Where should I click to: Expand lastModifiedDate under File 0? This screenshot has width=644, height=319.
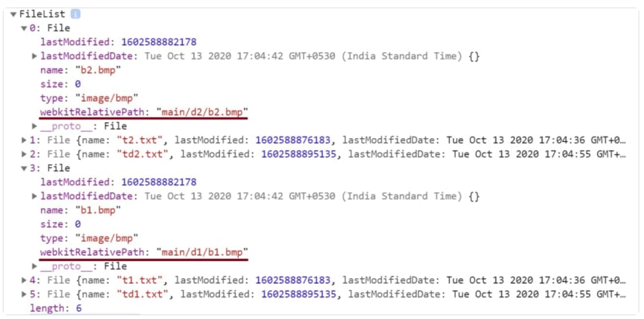point(34,56)
